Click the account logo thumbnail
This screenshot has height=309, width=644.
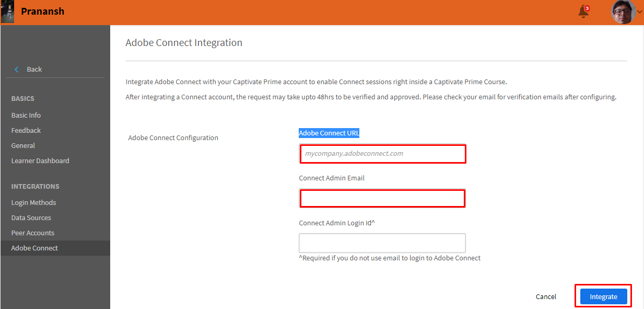[7, 12]
